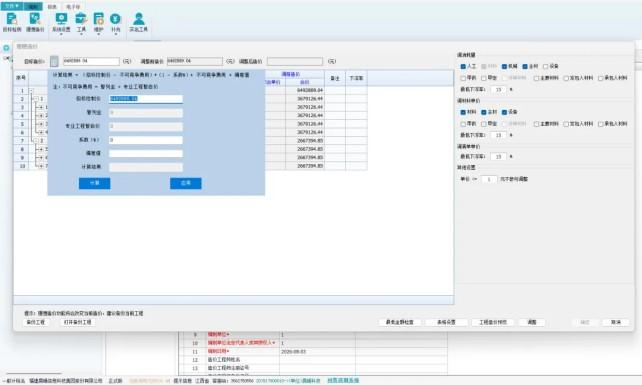Click the right blue button in the calculation popup
The width and height of the screenshot is (642, 385).
pos(186,183)
